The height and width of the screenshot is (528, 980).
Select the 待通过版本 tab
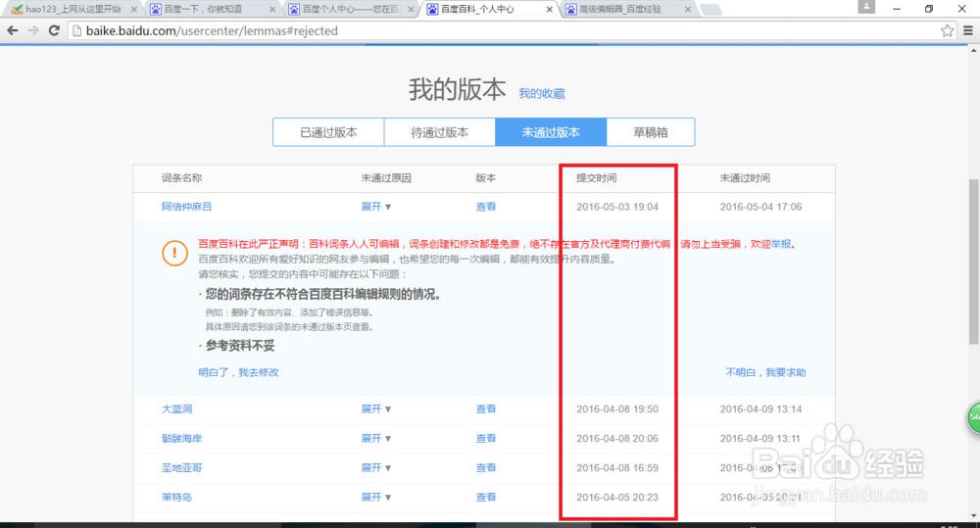coord(439,132)
